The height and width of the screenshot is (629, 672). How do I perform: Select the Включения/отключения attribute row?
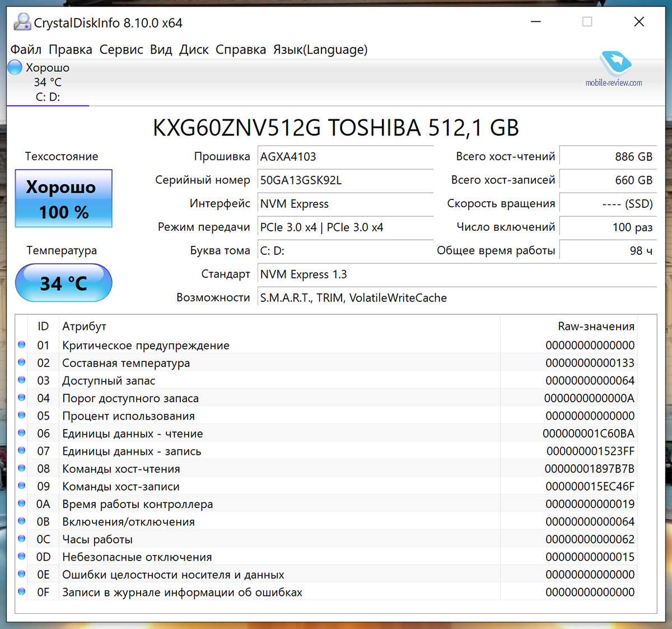click(326, 521)
